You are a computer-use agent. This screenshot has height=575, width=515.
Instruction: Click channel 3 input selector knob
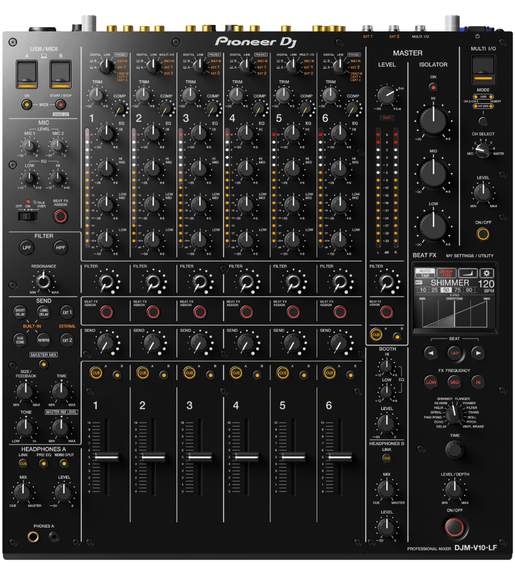tap(200, 66)
